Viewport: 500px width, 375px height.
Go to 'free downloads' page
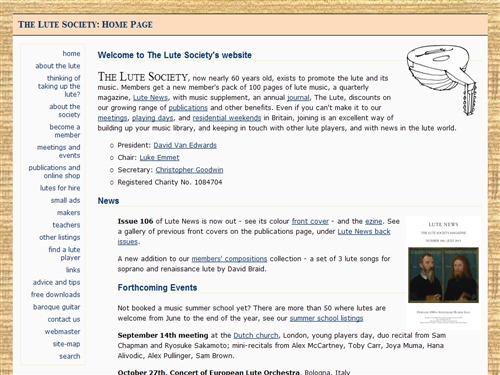[x=55, y=294]
